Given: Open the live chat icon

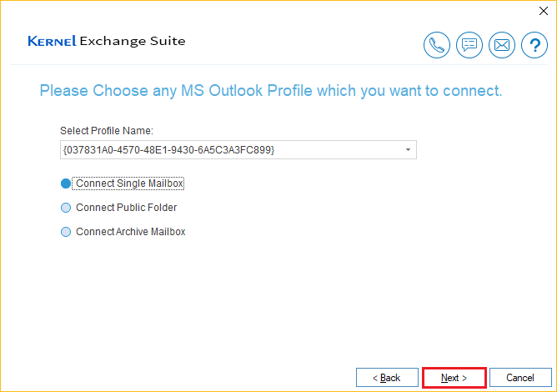Looking at the screenshot, I should click(x=469, y=45).
